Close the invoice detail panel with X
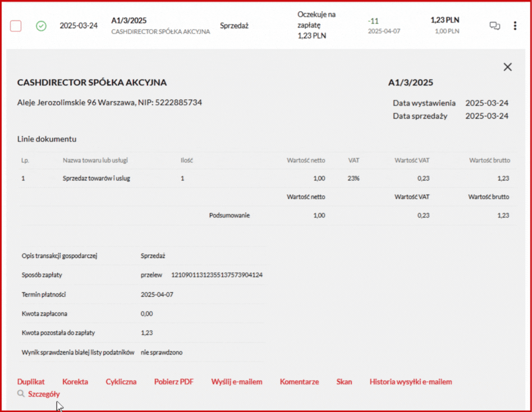This screenshot has width=532, height=412. coord(507,67)
